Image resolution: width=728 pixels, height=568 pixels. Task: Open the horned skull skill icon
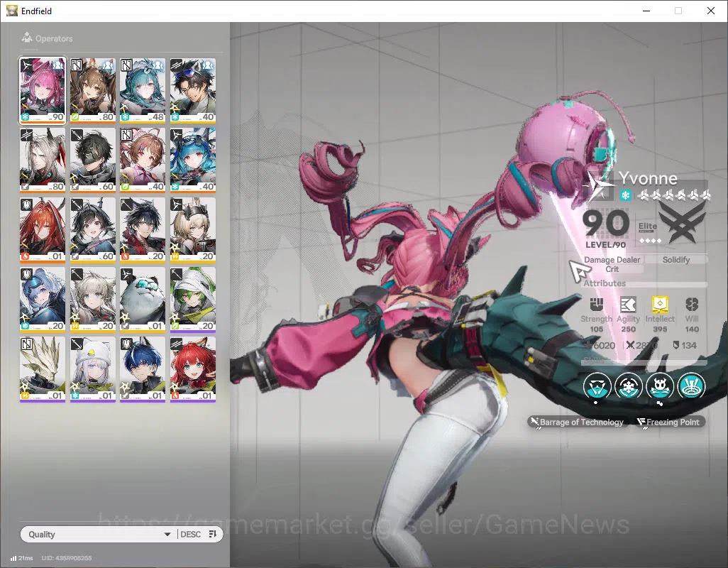pyautogui.click(x=660, y=386)
